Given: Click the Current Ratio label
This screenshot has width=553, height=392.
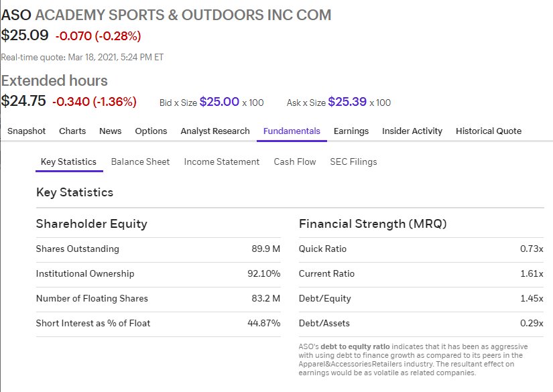Looking at the screenshot, I should pos(326,274).
